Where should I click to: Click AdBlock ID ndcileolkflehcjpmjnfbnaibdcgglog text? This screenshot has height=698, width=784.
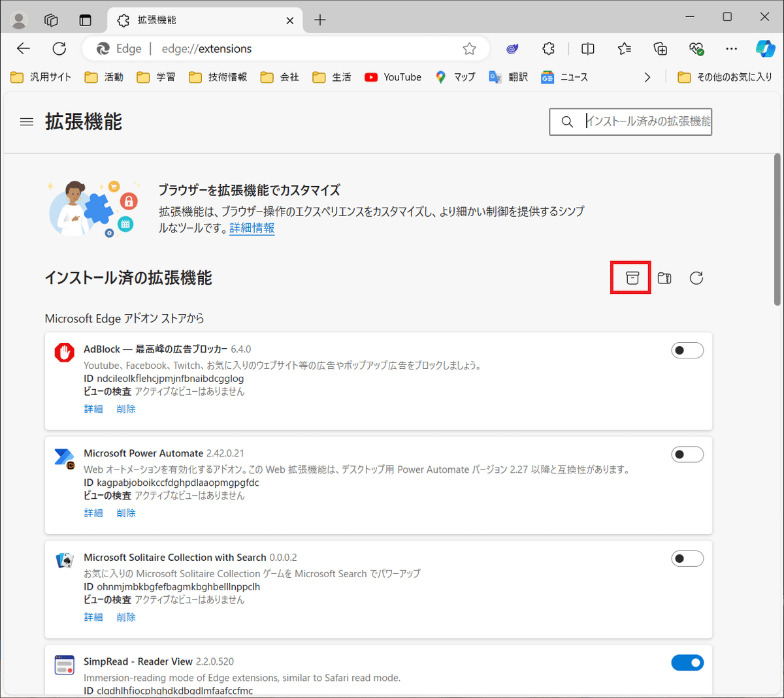163,379
